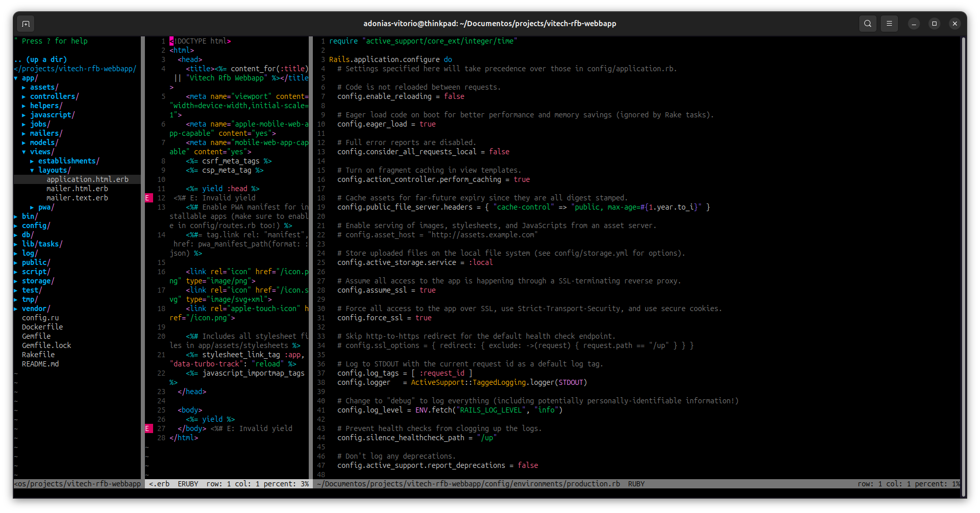Screen dimensions: 980x513
Task: Select the highlighted application.html.erb entry
Action: click(88, 179)
